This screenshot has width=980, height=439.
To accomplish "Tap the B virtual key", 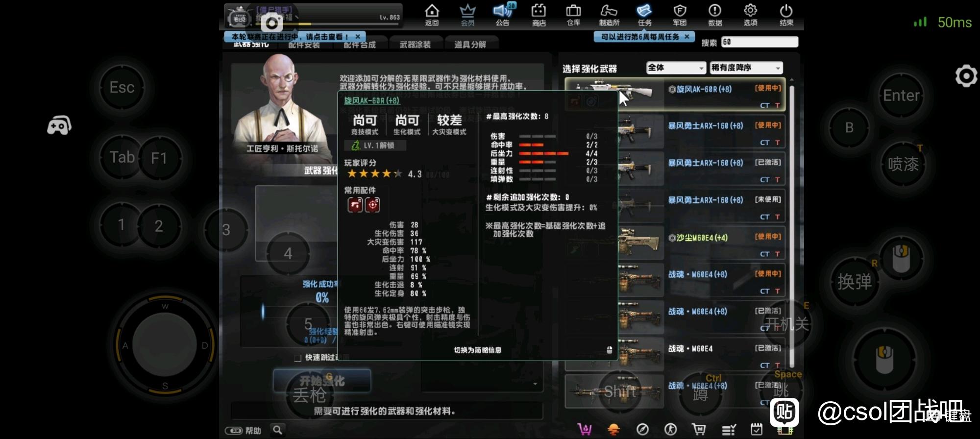I will (849, 127).
